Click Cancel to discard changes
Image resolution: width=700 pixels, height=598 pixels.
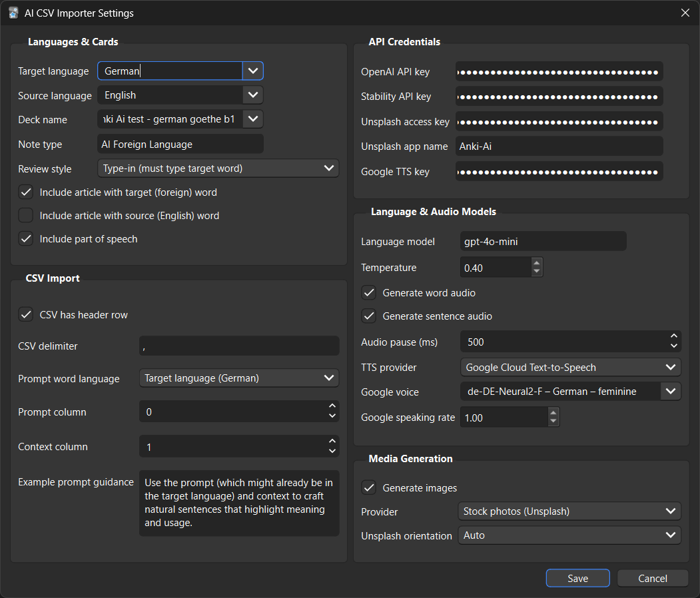pyautogui.click(x=653, y=578)
